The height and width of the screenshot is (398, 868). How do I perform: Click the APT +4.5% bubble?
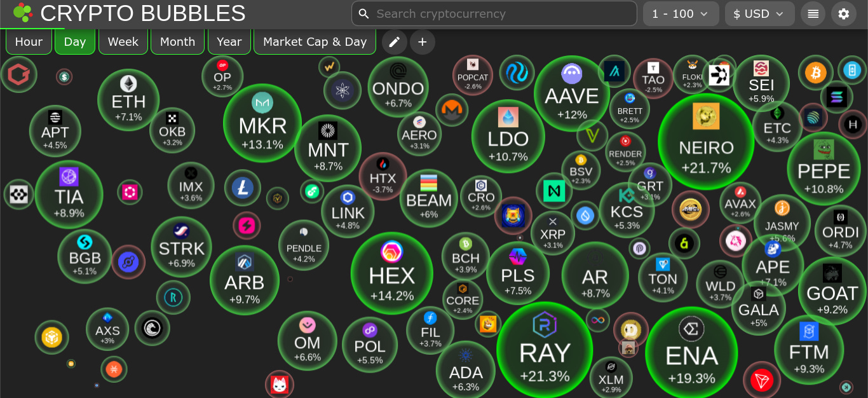(x=55, y=131)
